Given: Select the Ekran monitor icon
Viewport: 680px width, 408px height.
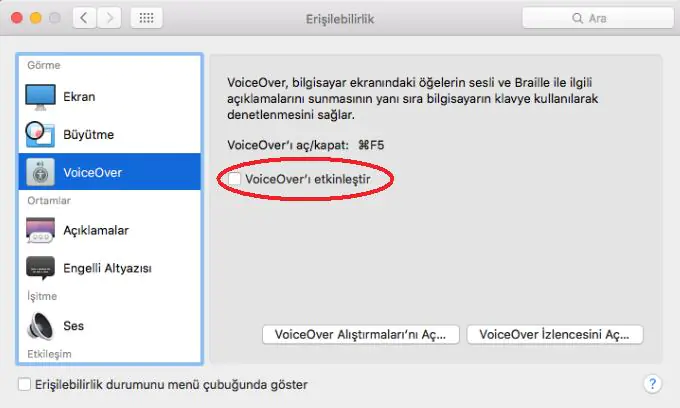Looking at the screenshot, I should (40, 97).
